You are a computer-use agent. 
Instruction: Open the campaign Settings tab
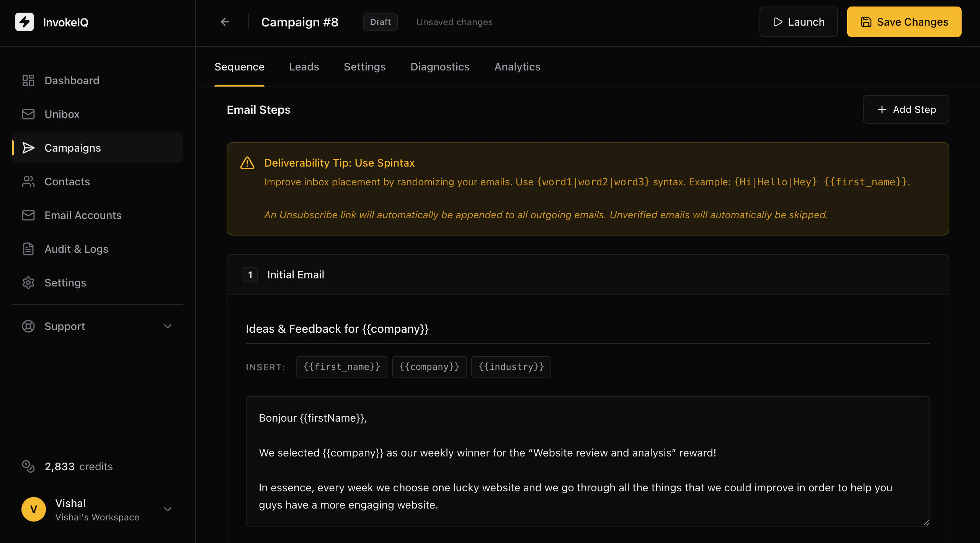coord(364,67)
